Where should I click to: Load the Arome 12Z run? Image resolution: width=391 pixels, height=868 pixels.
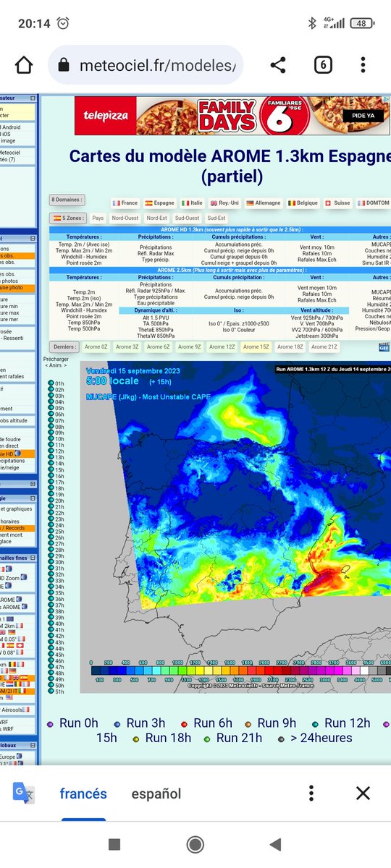tap(221, 347)
